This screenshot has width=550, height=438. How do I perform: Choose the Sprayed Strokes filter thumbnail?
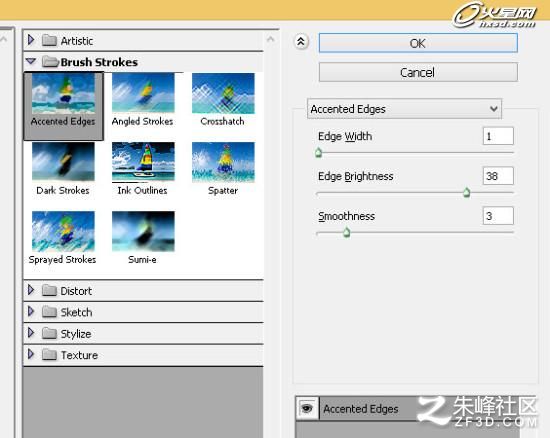pos(63,231)
